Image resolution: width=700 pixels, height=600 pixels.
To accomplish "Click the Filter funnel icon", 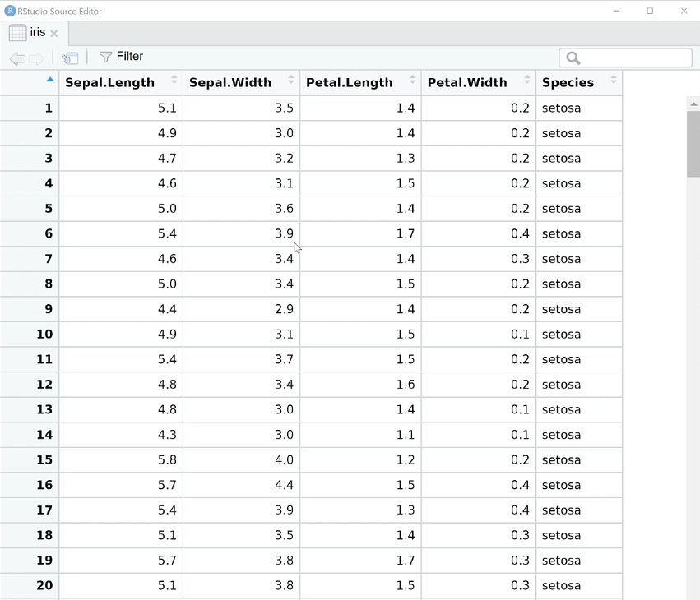I will pos(105,57).
